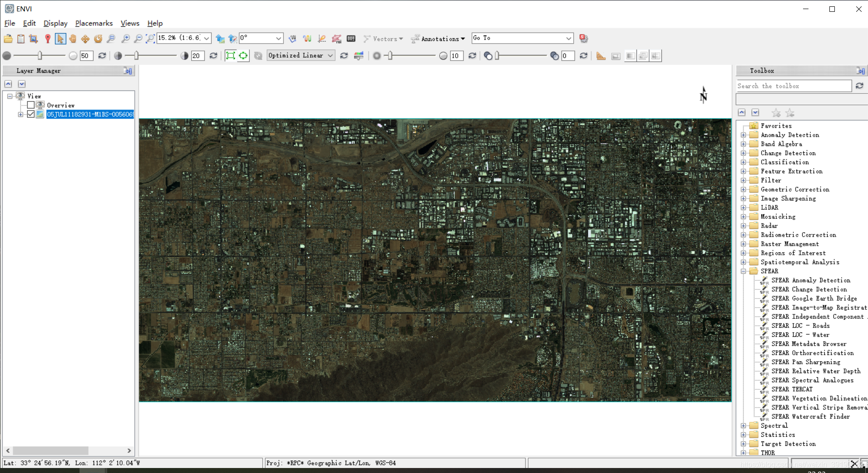Launch SPEAR Orthorectification tool
This screenshot has width=868, height=473.
click(x=812, y=353)
